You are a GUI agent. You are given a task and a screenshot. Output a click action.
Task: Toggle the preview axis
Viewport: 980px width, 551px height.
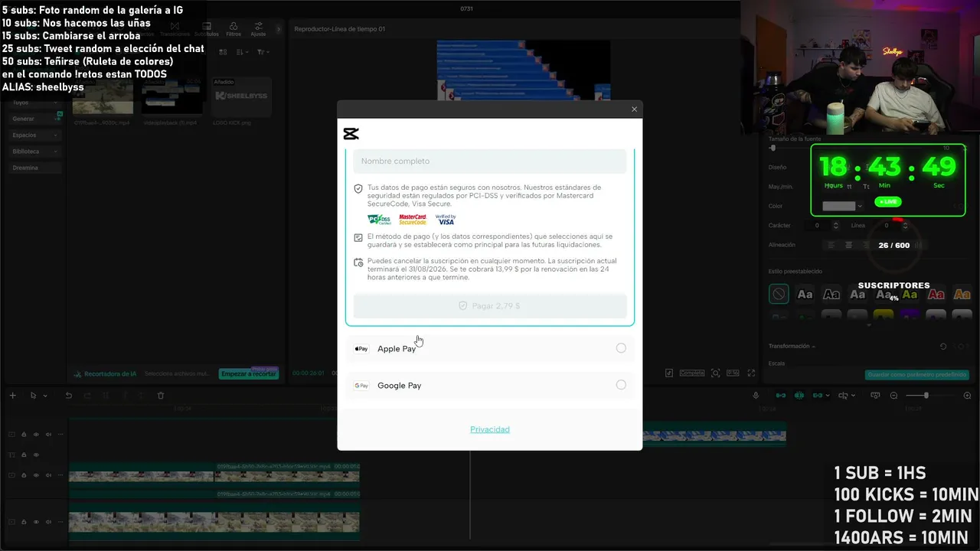point(843,396)
